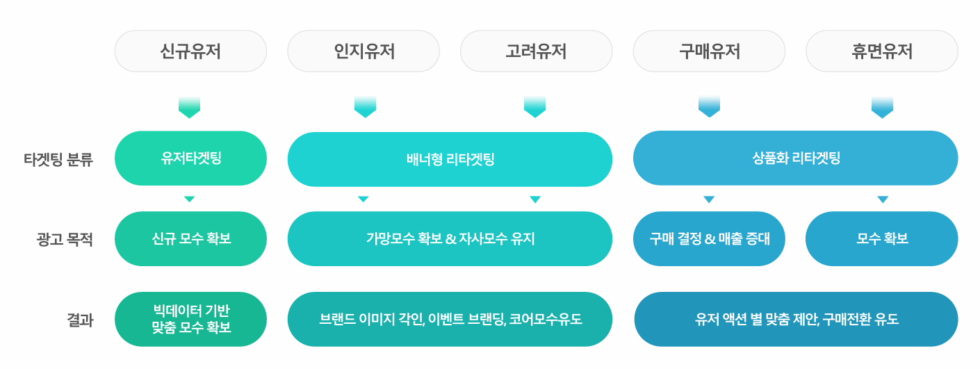Click the arrow icon below 인지유저
This screenshot has width=980, height=369.
pyautogui.click(x=365, y=107)
